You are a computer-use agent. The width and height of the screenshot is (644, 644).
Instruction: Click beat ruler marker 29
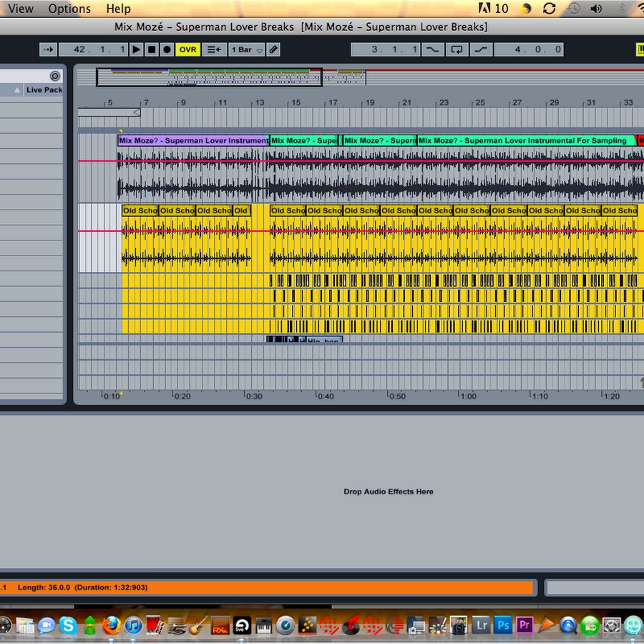coord(554,102)
